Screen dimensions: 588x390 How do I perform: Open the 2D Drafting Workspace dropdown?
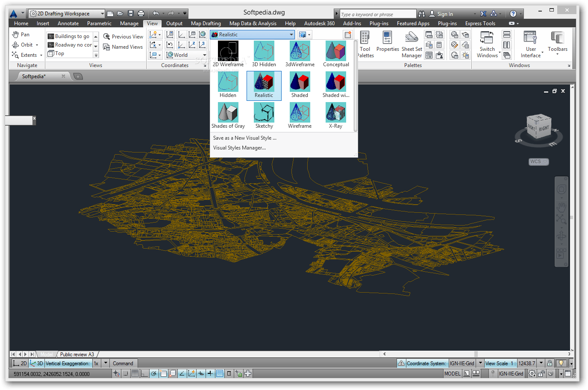pyautogui.click(x=103, y=13)
